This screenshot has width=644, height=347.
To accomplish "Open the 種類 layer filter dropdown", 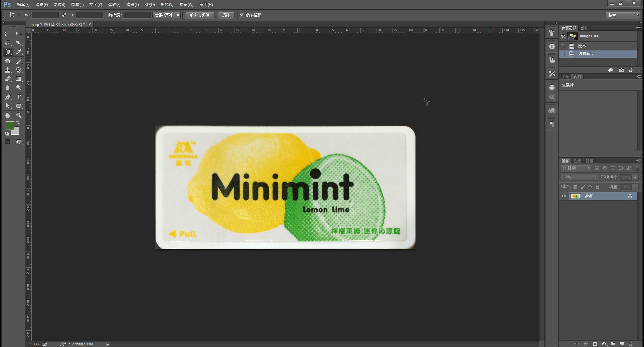I will point(576,168).
